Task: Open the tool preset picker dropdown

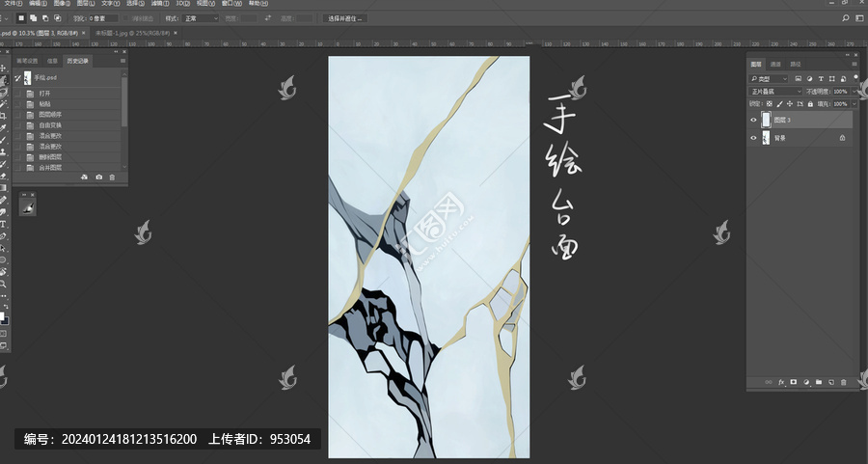Action: tap(5, 18)
